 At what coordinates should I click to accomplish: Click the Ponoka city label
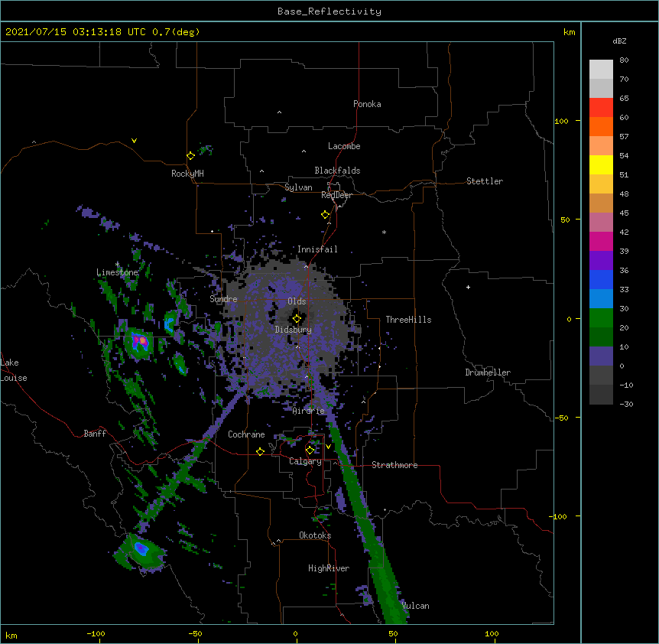(x=367, y=104)
